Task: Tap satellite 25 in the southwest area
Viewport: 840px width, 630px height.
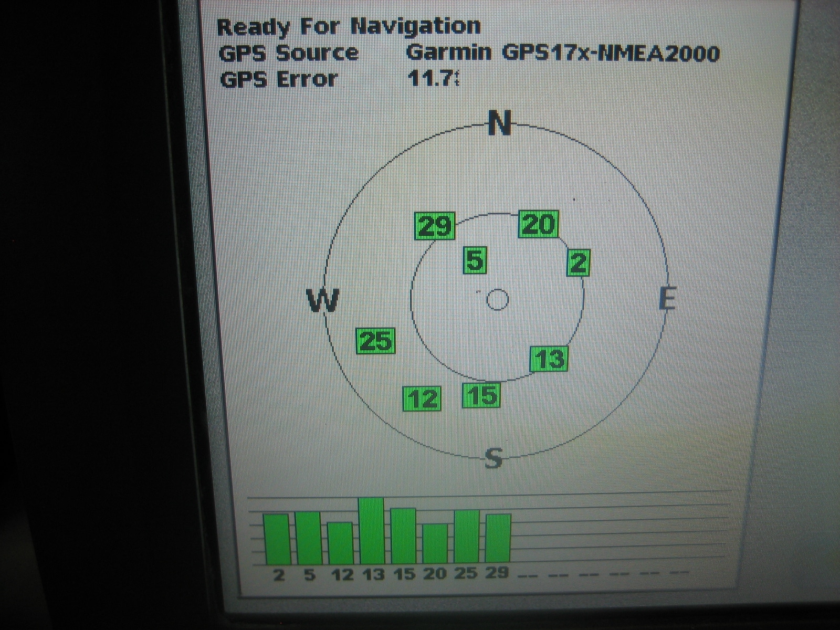Action: (375, 340)
